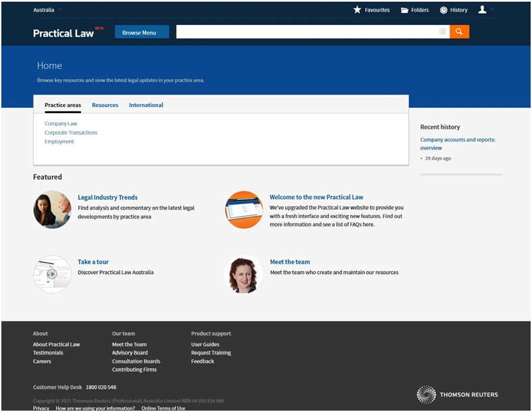Expand the user account dropdown arrow
Viewport: 532px width, 412px height.
[491, 9]
